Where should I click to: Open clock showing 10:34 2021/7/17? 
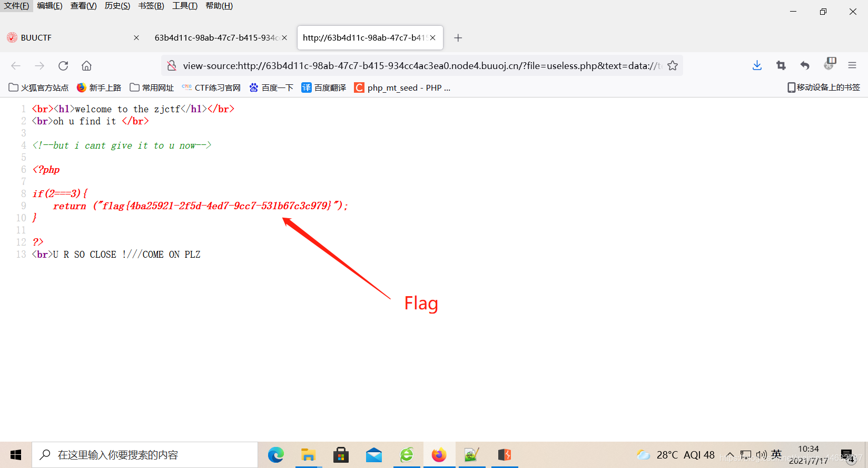point(808,455)
